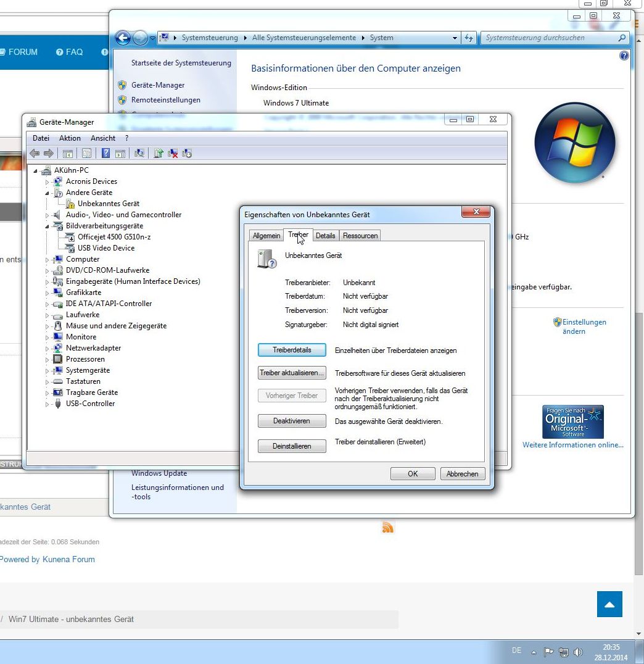Click Treiber aktualisieren button

pyautogui.click(x=292, y=373)
